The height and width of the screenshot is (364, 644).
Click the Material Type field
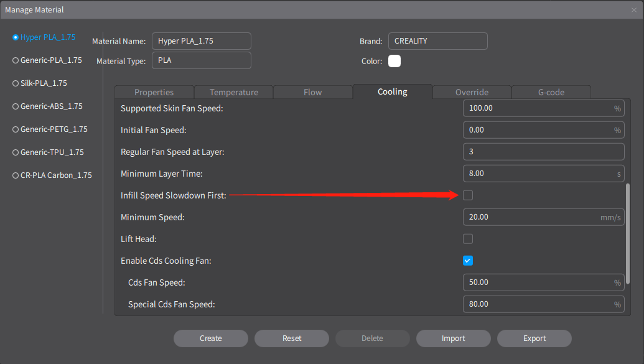pos(201,60)
